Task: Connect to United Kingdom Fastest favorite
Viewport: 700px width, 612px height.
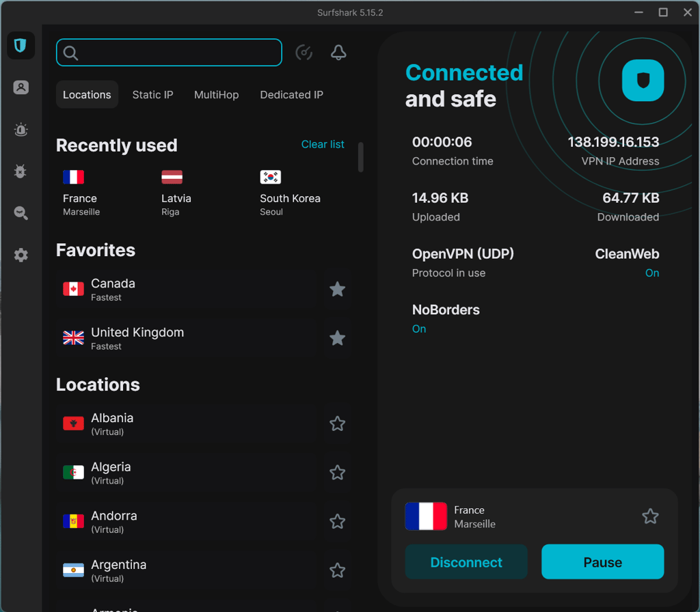Action: [x=186, y=339]
